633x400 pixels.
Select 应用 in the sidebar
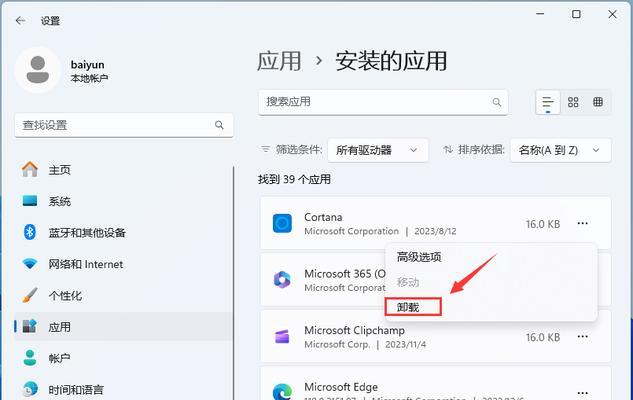(x=123, y=327)
